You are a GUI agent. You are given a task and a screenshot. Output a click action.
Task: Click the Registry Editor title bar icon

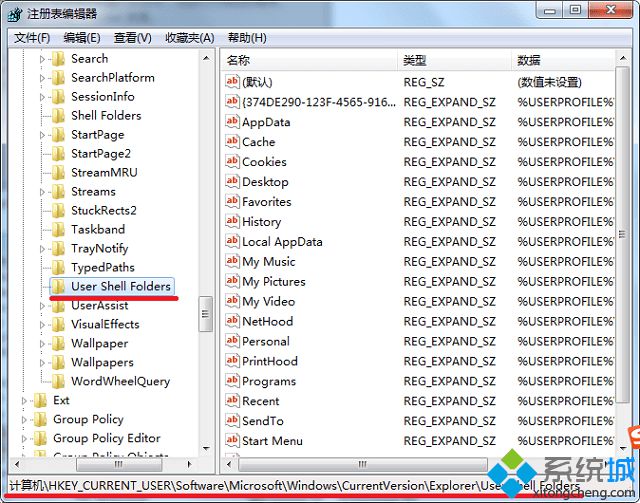click(15, 14)
